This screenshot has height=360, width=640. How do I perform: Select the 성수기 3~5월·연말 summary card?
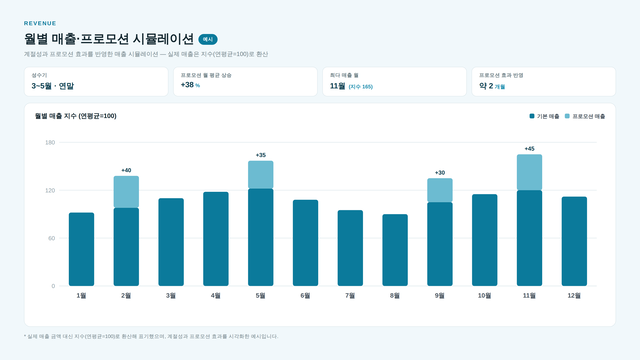[96, 82]
